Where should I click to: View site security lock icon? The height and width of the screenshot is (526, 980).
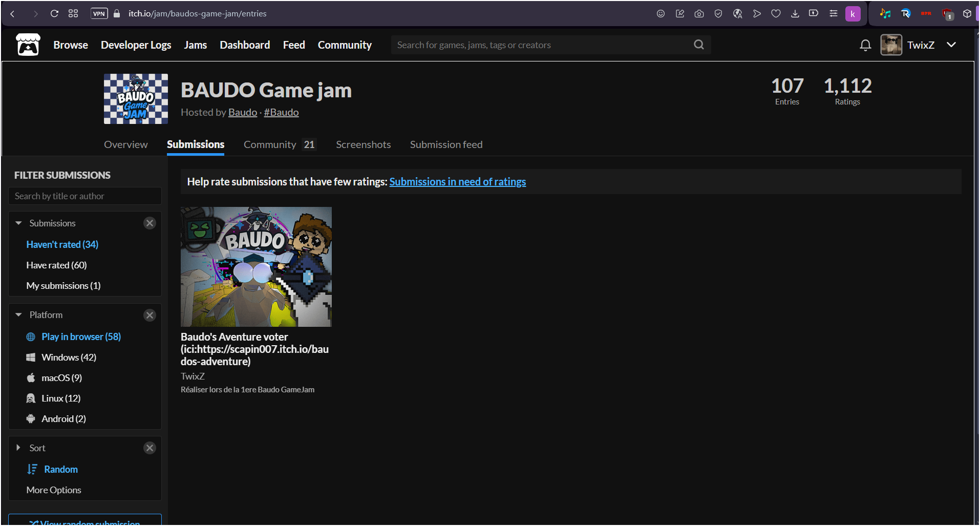(x=117, y=14)
